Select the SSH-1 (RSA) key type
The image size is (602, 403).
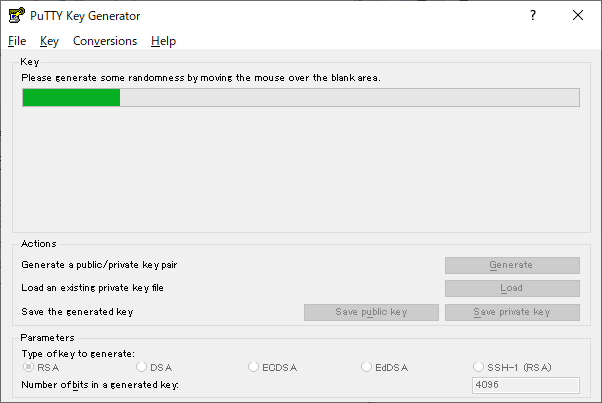click(513, 367)
